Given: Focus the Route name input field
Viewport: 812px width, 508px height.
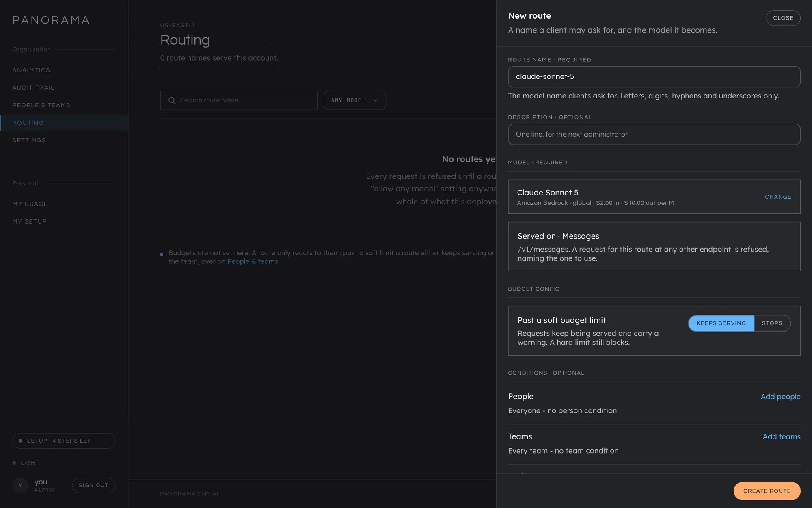Looking at the screenshot, I should (x=654, y=77).
